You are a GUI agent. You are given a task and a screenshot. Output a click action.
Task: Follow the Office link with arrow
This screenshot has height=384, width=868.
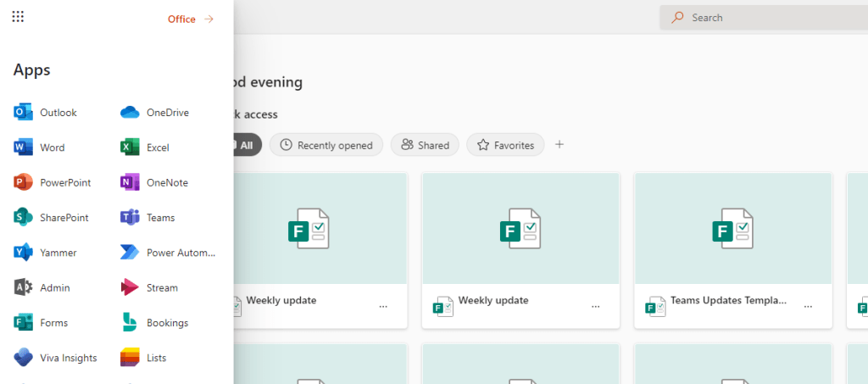pos(191,19)
